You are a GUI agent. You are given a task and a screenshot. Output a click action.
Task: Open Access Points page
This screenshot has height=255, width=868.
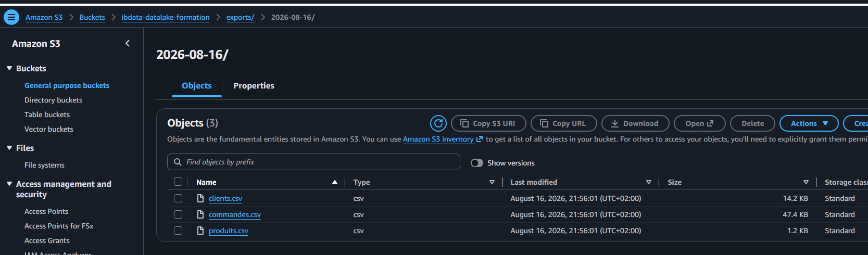coord(46,211)
